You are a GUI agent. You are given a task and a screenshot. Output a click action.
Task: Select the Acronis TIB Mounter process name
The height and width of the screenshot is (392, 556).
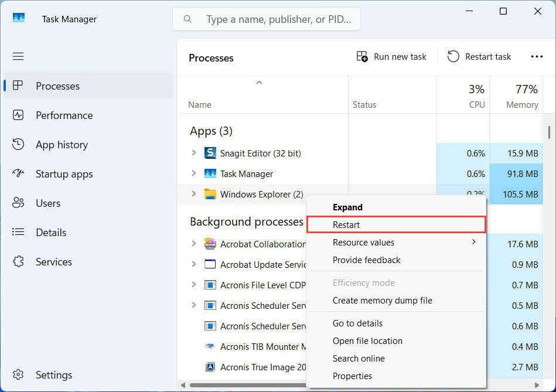[263, 347]
